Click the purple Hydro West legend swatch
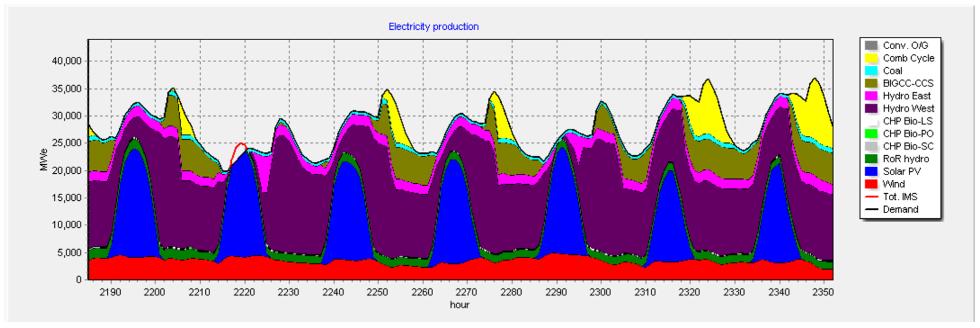The height and width of the screenshot is (328, 980). [x=871, y=109]
